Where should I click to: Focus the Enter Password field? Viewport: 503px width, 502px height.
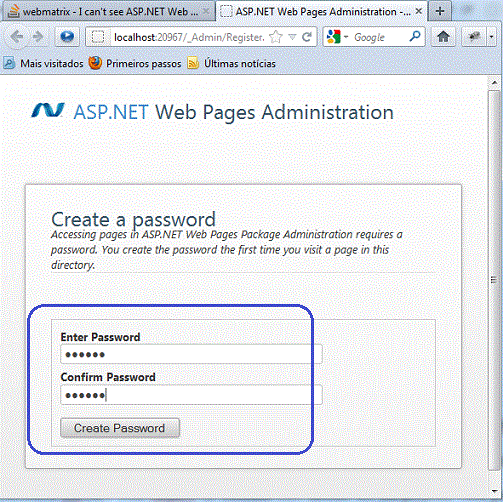[191, 354]
